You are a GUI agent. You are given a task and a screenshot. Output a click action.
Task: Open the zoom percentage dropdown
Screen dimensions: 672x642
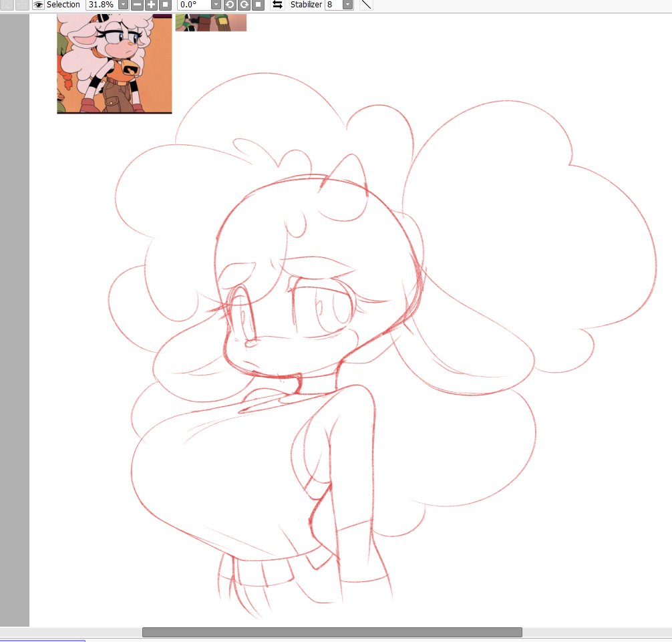pyautogui.click(x=123, y=5)
